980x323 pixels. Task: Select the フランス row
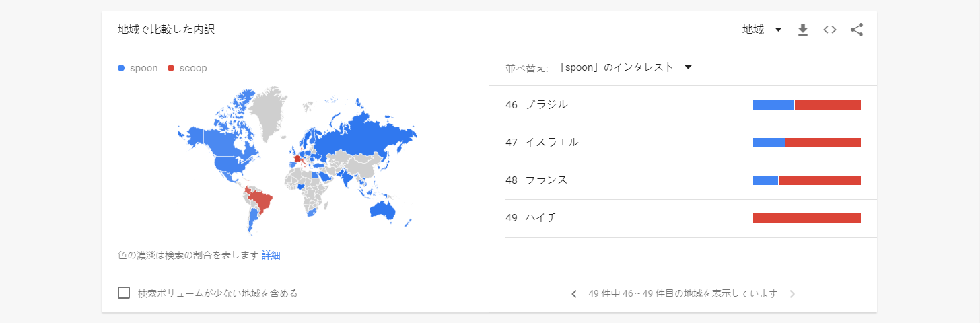pos(546,180)
